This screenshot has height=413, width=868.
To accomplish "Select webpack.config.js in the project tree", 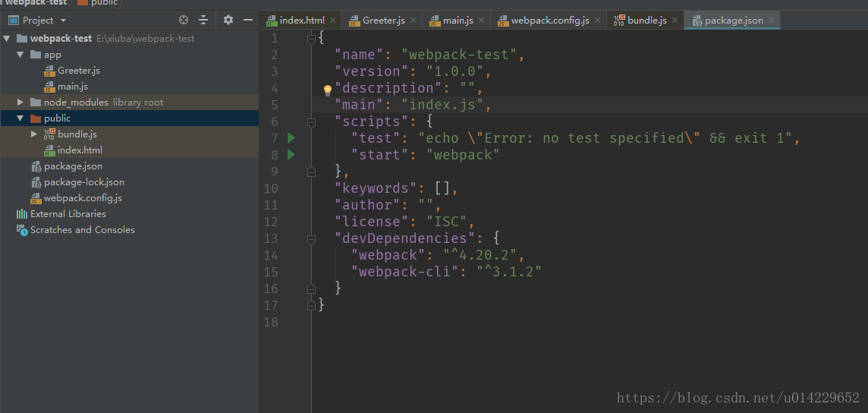I will pos(83,197).
